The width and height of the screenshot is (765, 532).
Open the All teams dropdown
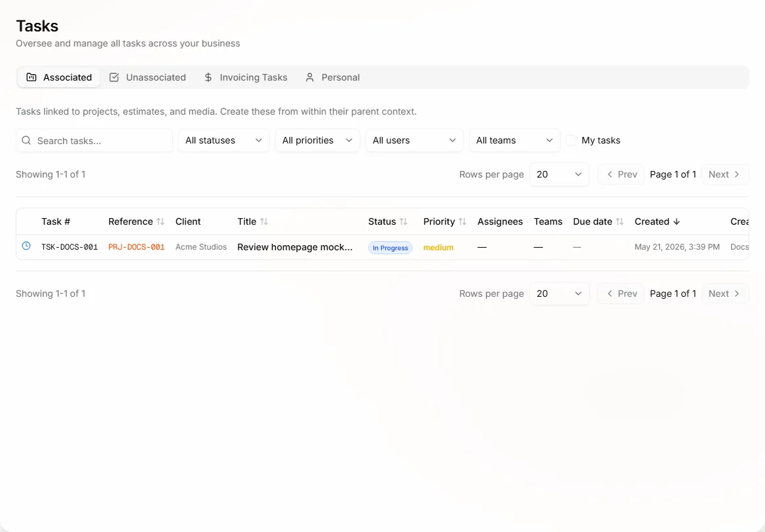515,141
